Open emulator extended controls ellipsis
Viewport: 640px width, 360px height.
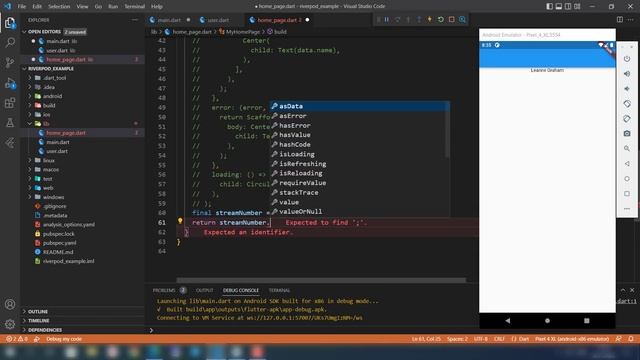click(627, 209)
